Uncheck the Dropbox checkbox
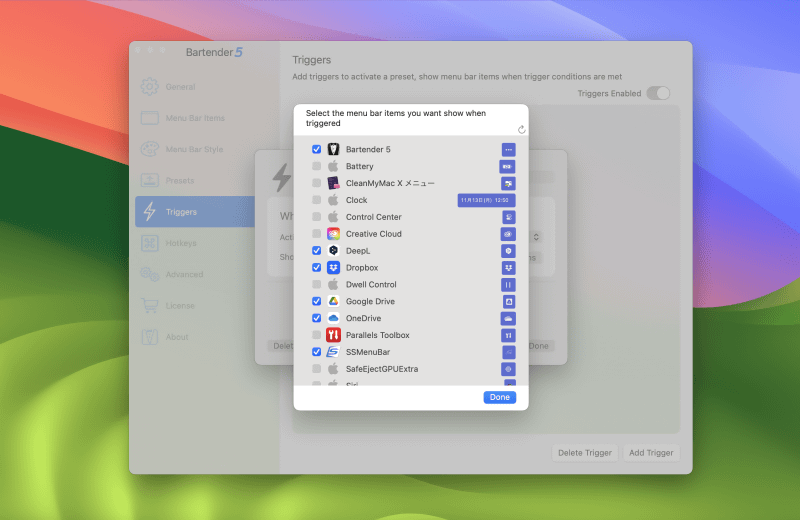The width and height of the screenshot is (800, 520). 316,267
